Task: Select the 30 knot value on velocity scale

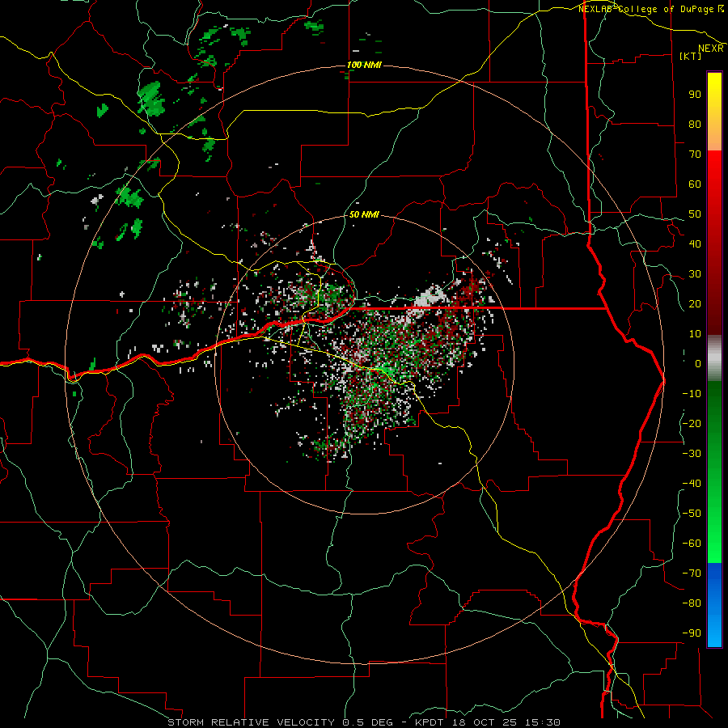Action: tap(695, 274)
